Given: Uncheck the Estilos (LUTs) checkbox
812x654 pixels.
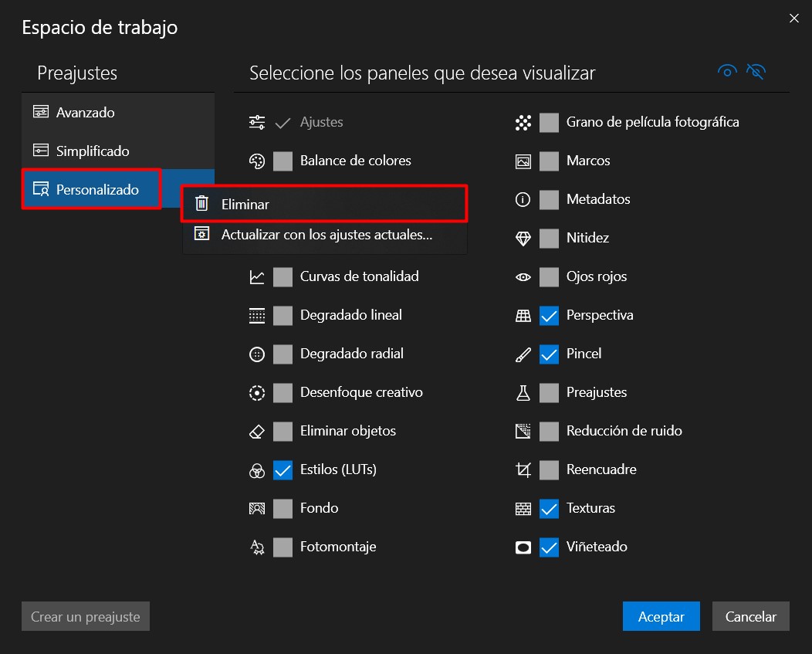Looking at the screenshot, I should coord(283,470).
